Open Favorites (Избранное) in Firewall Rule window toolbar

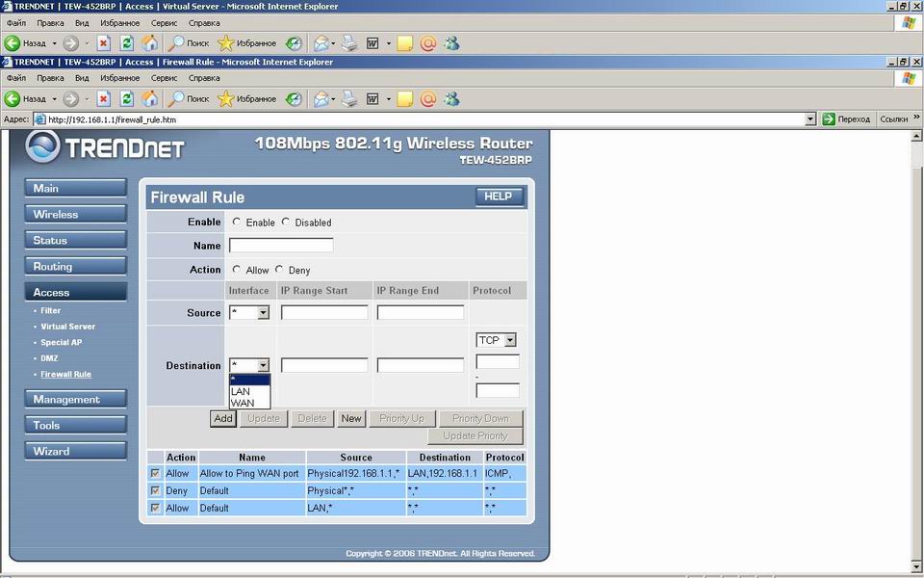tap(247, 99)
